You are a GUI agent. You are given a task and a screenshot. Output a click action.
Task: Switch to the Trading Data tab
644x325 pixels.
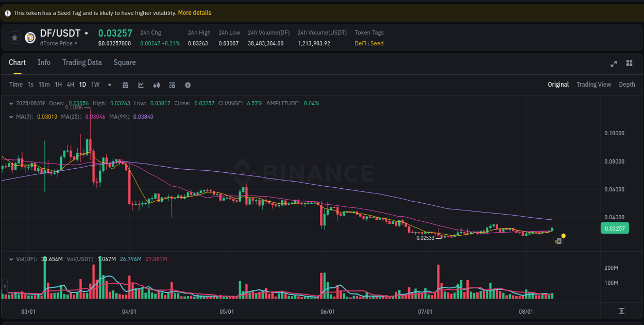pos(82,62)
